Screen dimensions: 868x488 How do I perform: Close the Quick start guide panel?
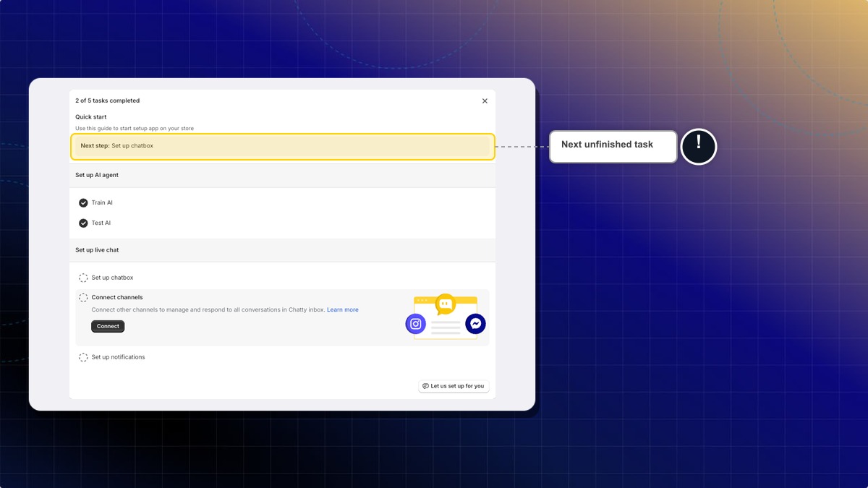[485, 101]
